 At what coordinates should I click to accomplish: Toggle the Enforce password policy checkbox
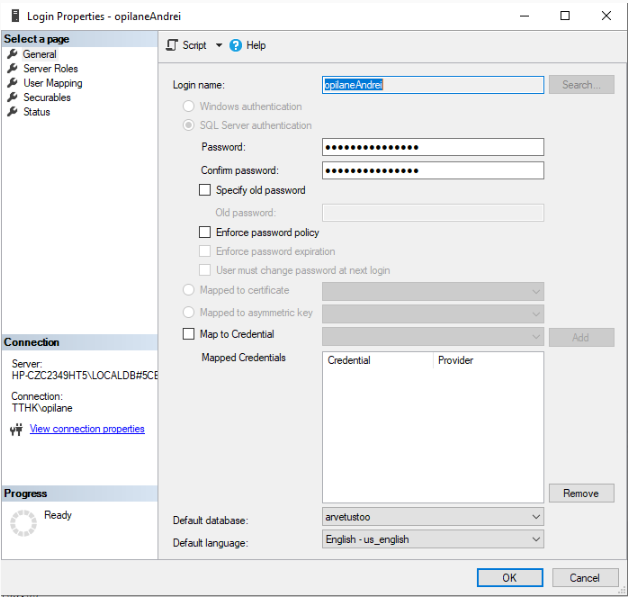tap(206, 232)
